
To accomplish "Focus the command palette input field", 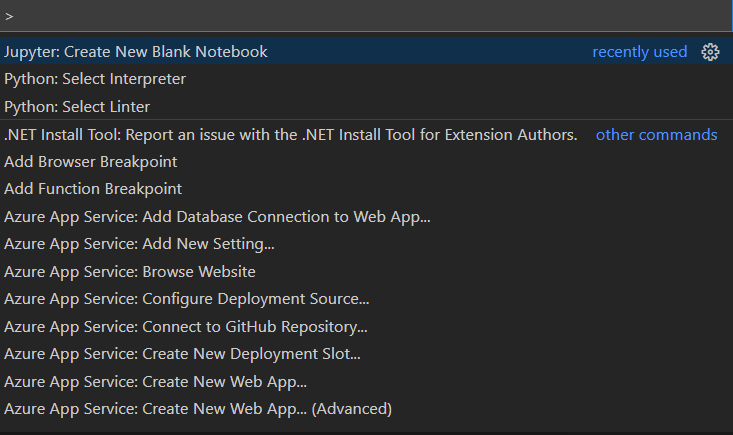I will [366, 16].
